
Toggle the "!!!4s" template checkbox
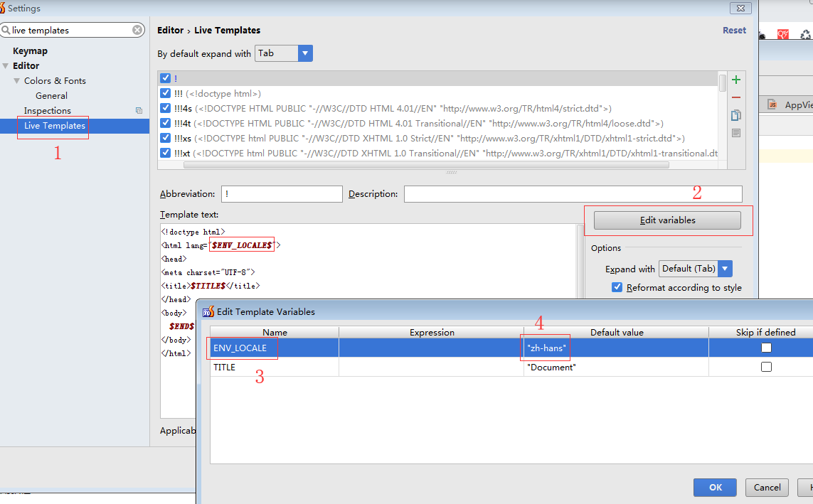[x=166, y=108]
